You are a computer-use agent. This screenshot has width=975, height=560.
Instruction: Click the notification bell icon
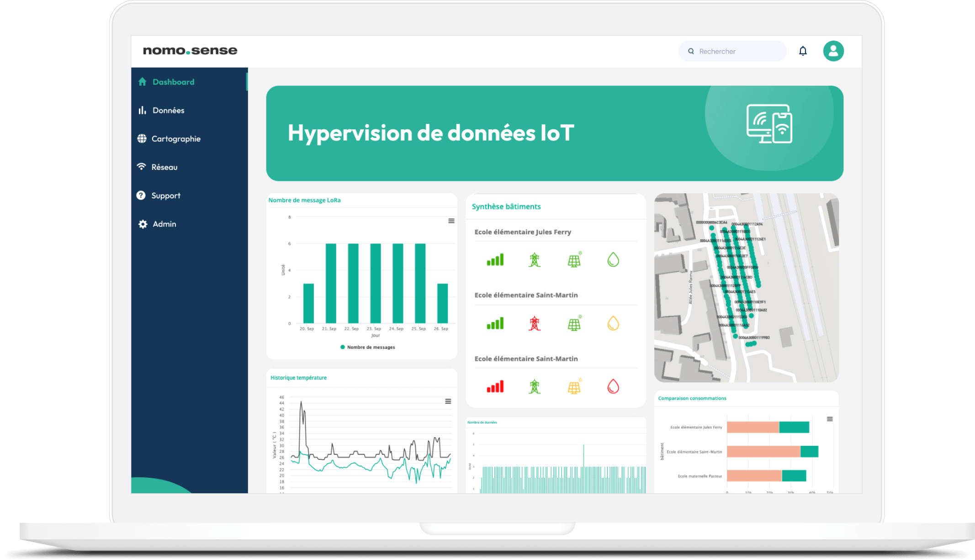point(803,51)
